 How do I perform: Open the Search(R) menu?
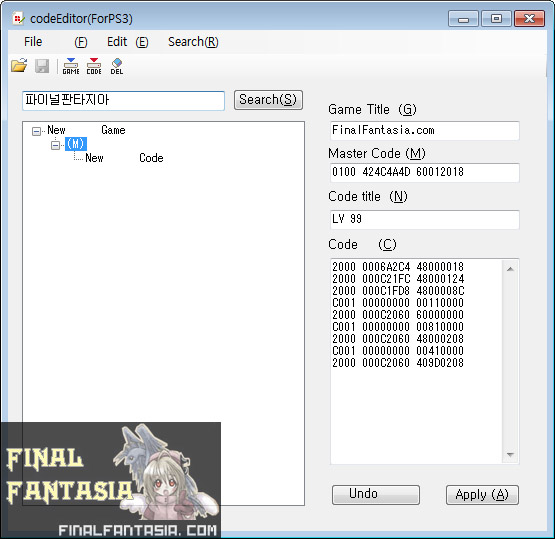193,42
